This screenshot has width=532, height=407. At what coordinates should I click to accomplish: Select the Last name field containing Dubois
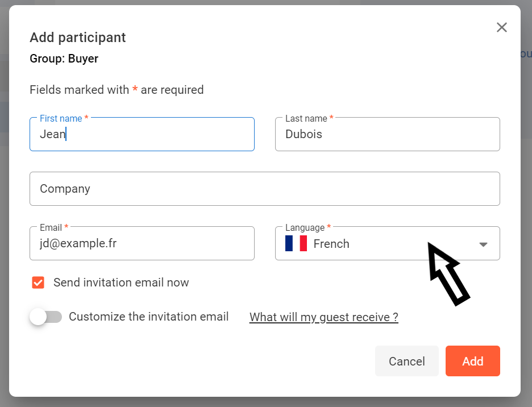[x=386, y=135]
